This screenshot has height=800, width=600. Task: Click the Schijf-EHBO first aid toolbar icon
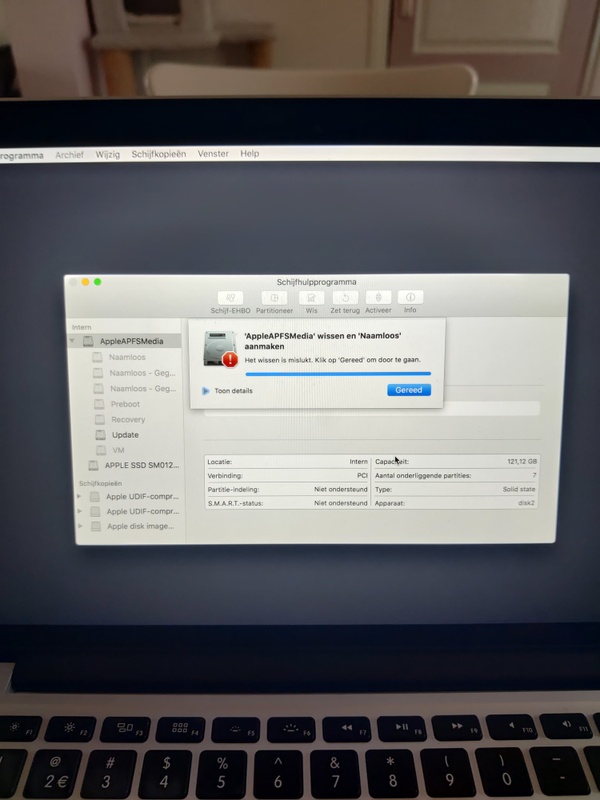pyautogui.click(x=231, y=297)
